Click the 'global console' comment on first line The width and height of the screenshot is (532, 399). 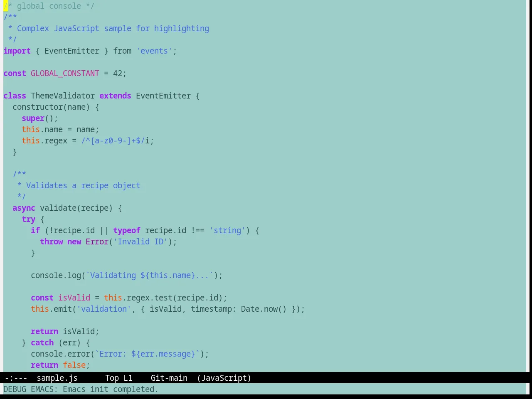(49, 6)
